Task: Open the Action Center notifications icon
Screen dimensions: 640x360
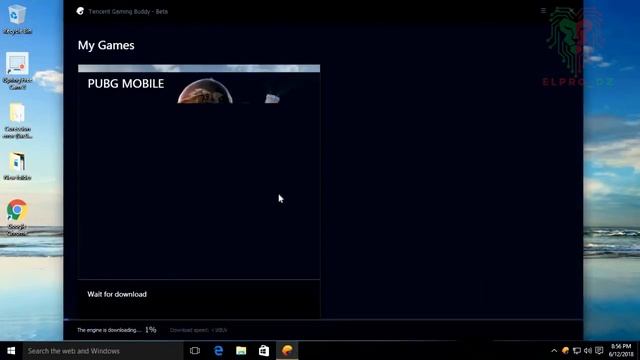Action: (x=599, y=351)
